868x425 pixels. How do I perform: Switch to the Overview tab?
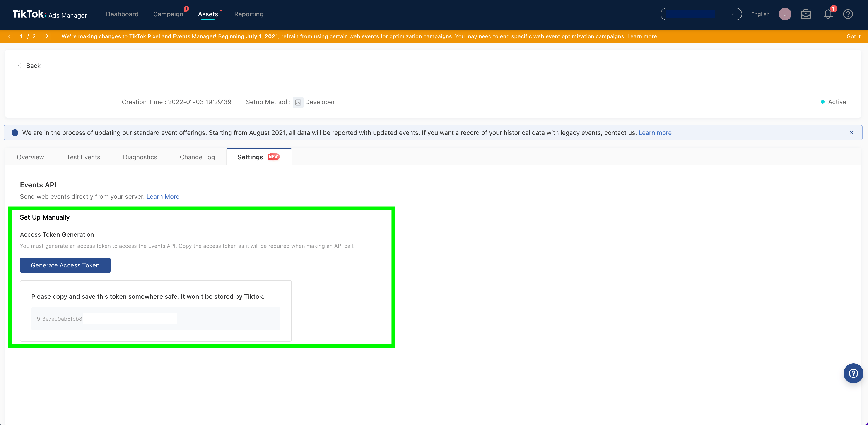click(x=30, y=157)
